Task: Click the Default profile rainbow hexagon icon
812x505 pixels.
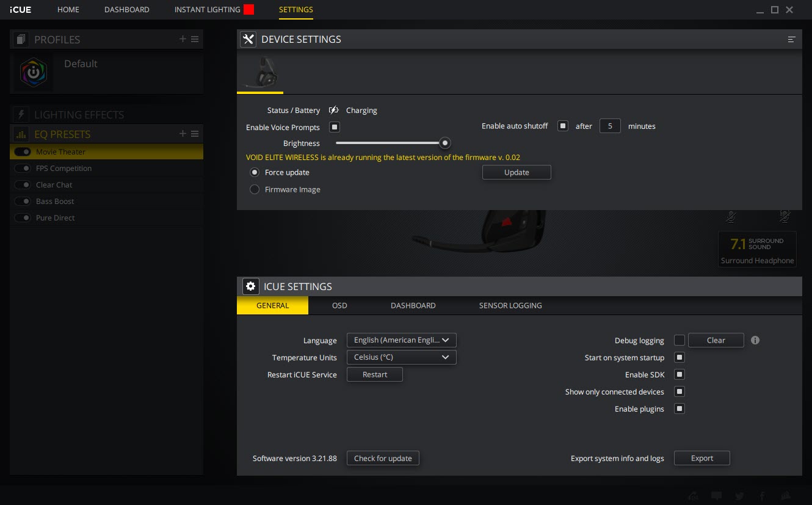Action: [32, 73]
